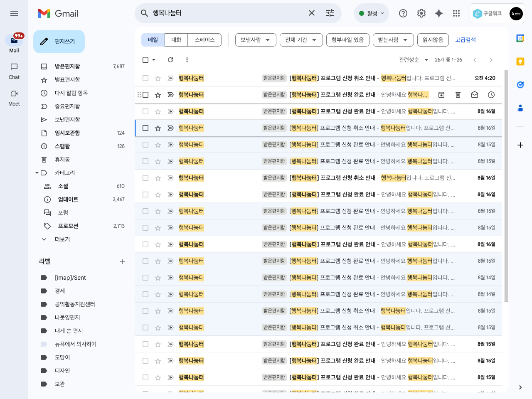Screen dimensions: 532x399
Task: Delete the hovered email with trash icon
Action: (458, 95)
